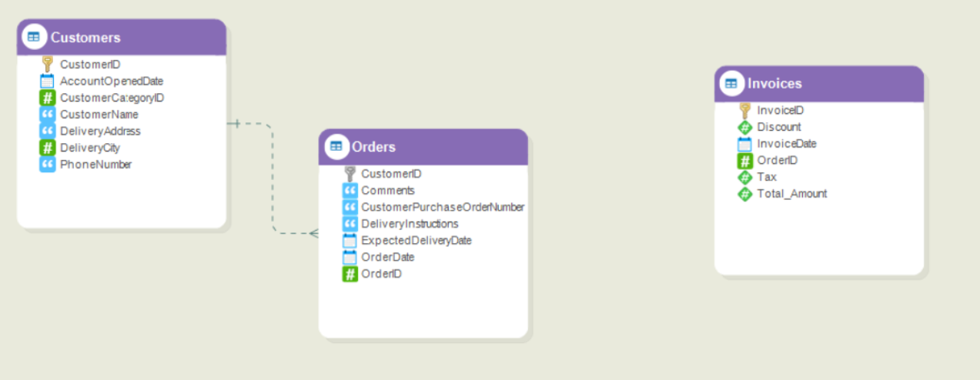
Task: Click the calendar icon beside AccountOpenedDate
Action: tap(47, 81)
